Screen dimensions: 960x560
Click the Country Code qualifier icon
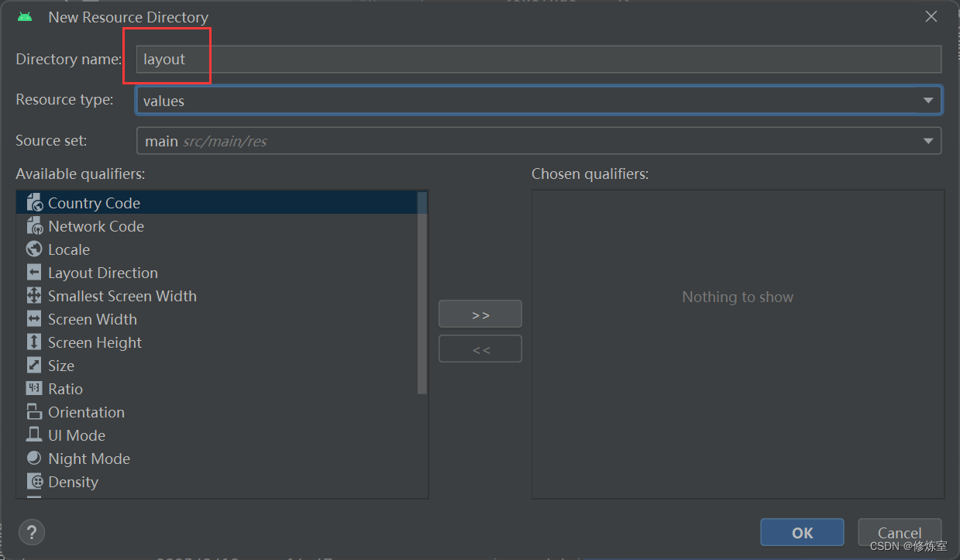pos(34,203)
